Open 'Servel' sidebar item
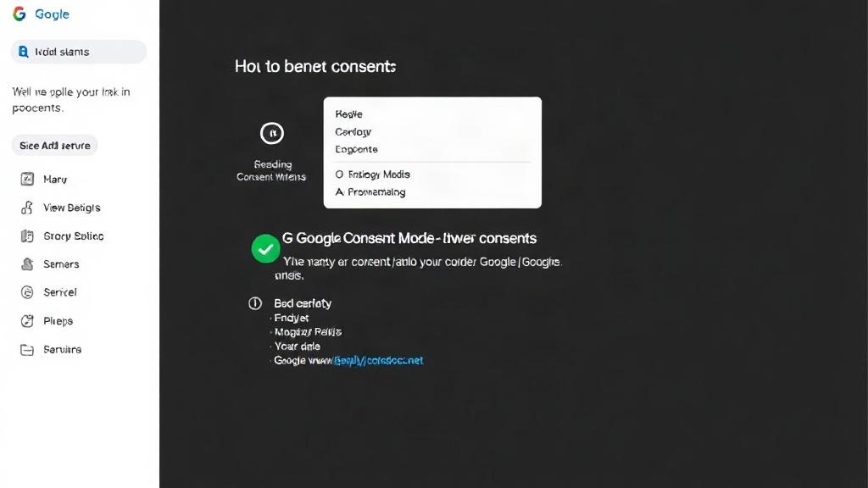Viewport: 868px width, 488px height. point(60,292)
